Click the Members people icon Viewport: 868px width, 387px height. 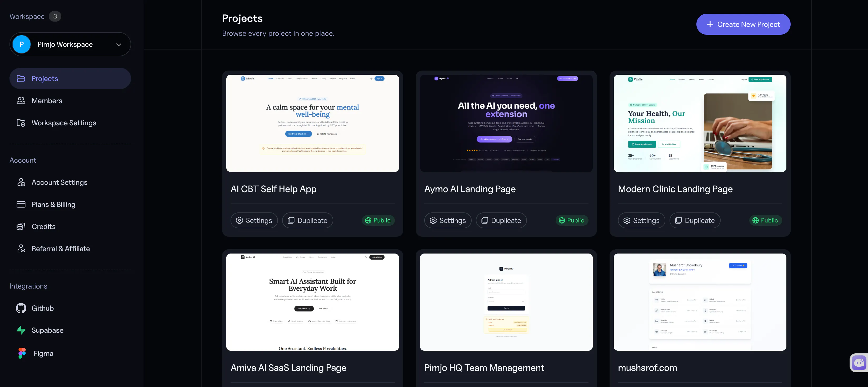coord(21,101)
